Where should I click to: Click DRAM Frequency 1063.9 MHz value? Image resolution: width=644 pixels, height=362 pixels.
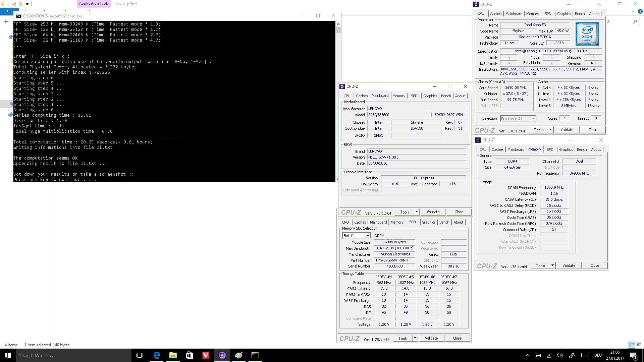554,187
